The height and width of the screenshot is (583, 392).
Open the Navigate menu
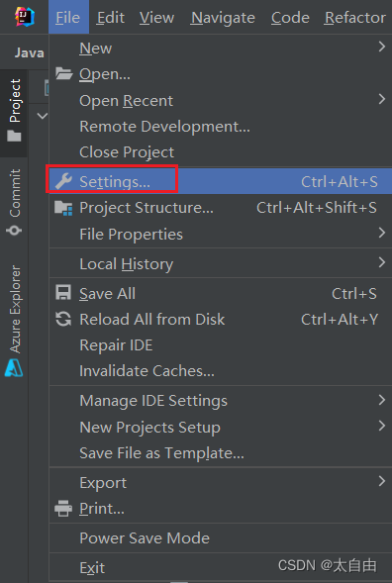[x=223, y=18]
